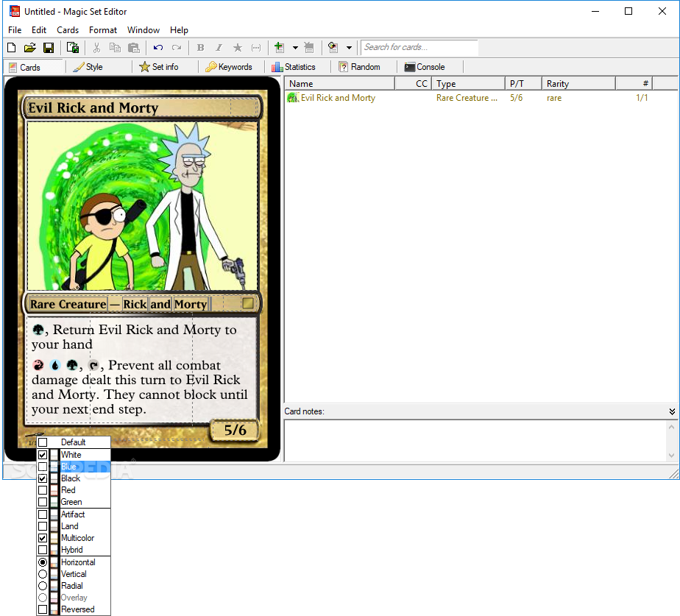Uncheck the Black card color option

(x=43, y=478)
